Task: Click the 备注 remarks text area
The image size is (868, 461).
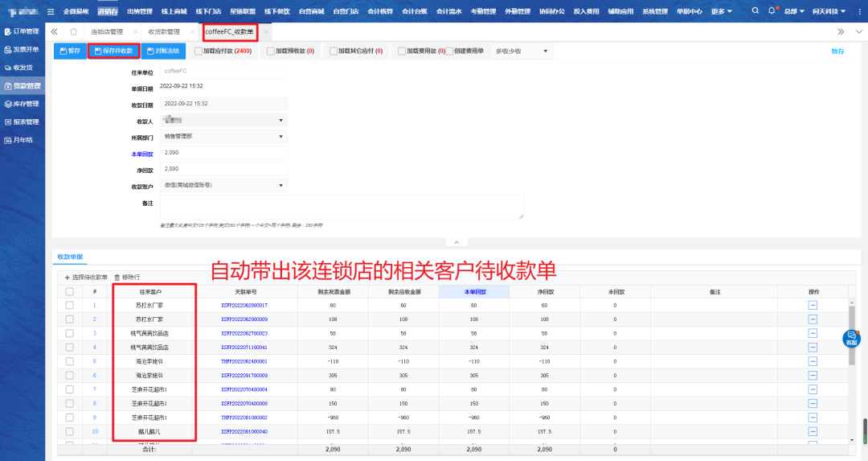Action: (342, 206)
